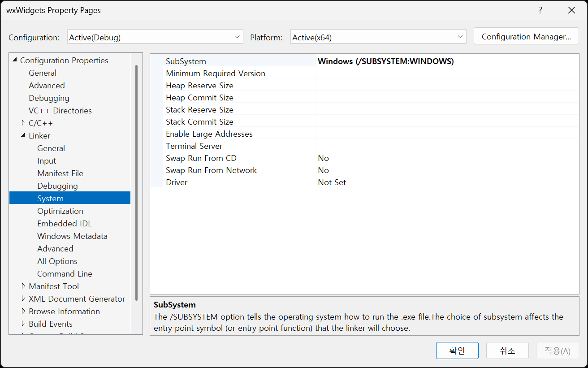
Task: Click the Not Set value for Driver
Action: tap(332, 182)
